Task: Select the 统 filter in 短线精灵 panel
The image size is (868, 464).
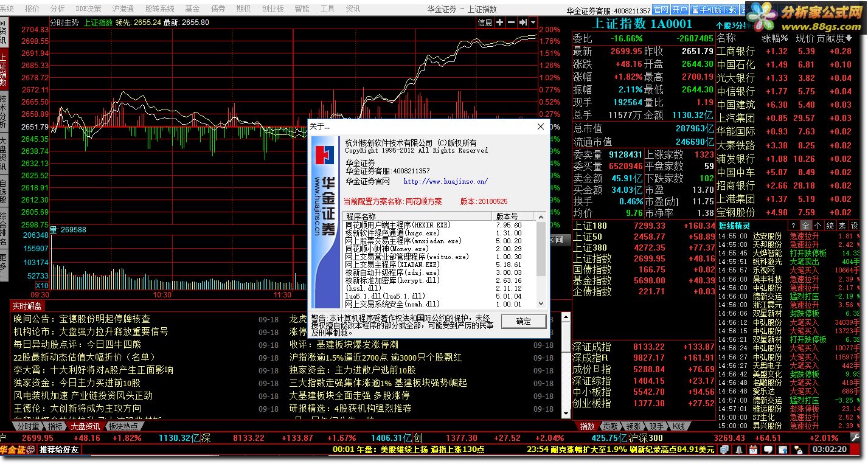Action: click(x=830, y=226)
